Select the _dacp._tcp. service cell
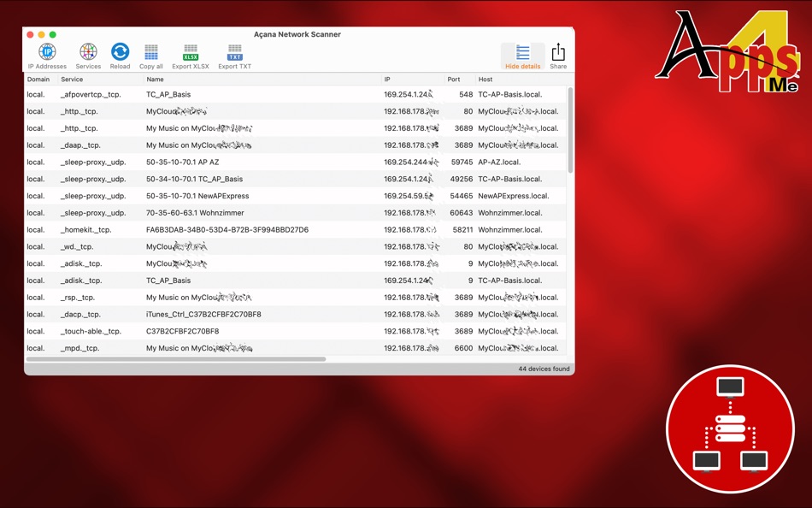The image size is (812, 508). [x=80, y=314]
